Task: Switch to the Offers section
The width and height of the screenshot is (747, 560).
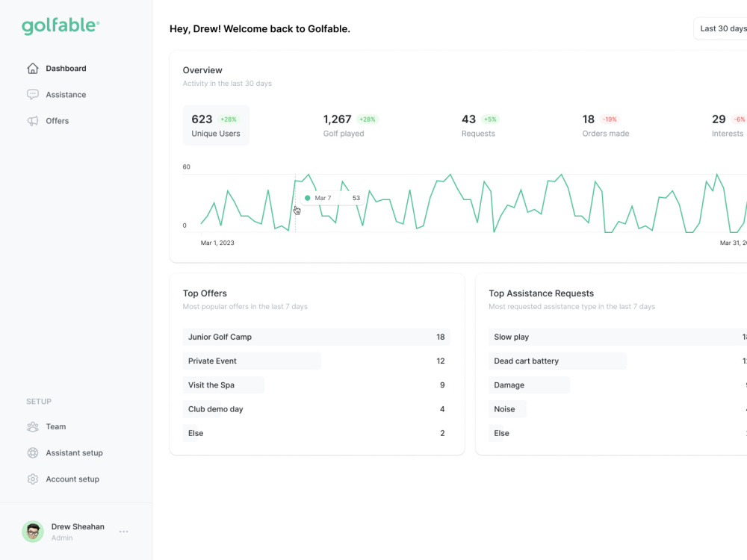Action: pyautogui.click(x=57, y=120)
